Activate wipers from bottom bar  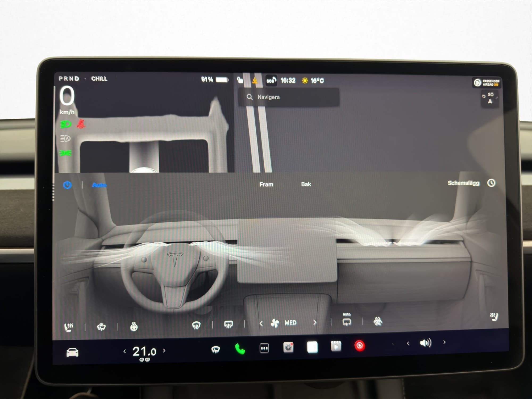pos(215,349)
